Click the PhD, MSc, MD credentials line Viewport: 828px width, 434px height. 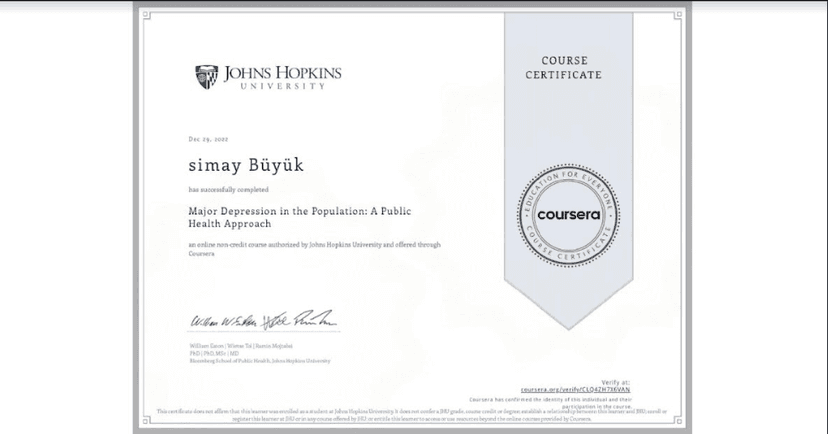pyautogui.click(x=209, y=352)
